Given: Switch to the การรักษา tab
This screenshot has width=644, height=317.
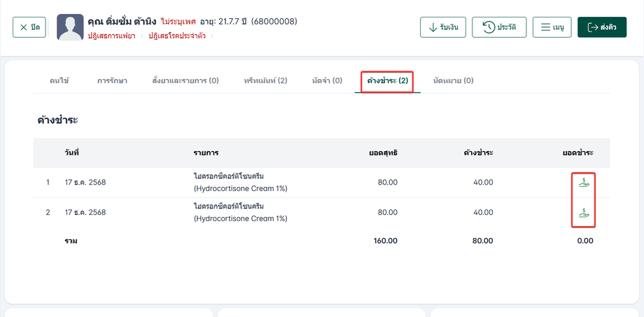Looking at the screenshot, I should [112, 80].
